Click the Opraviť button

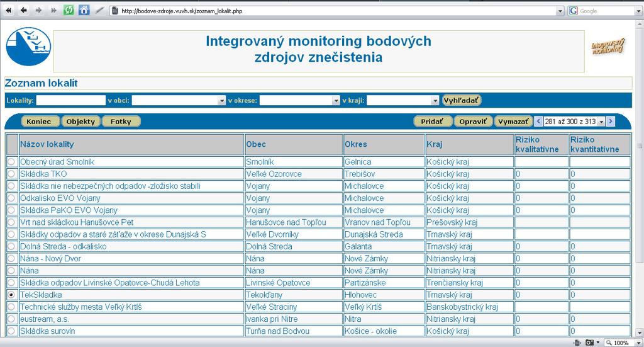point(473,122)
